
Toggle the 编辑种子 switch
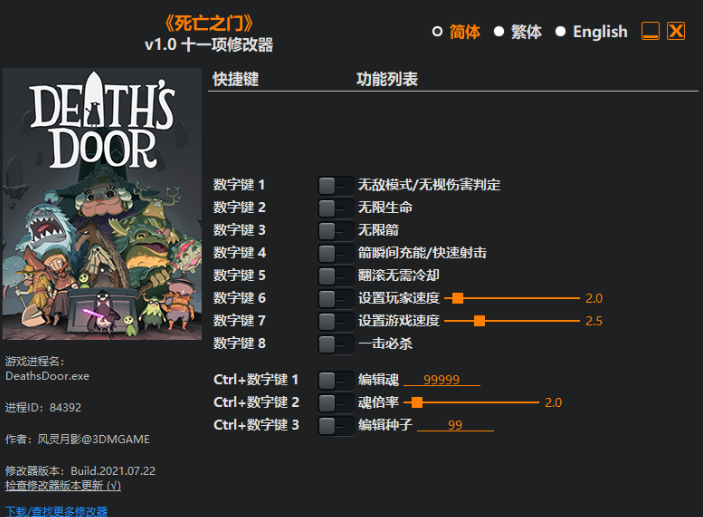coord(336,426)
